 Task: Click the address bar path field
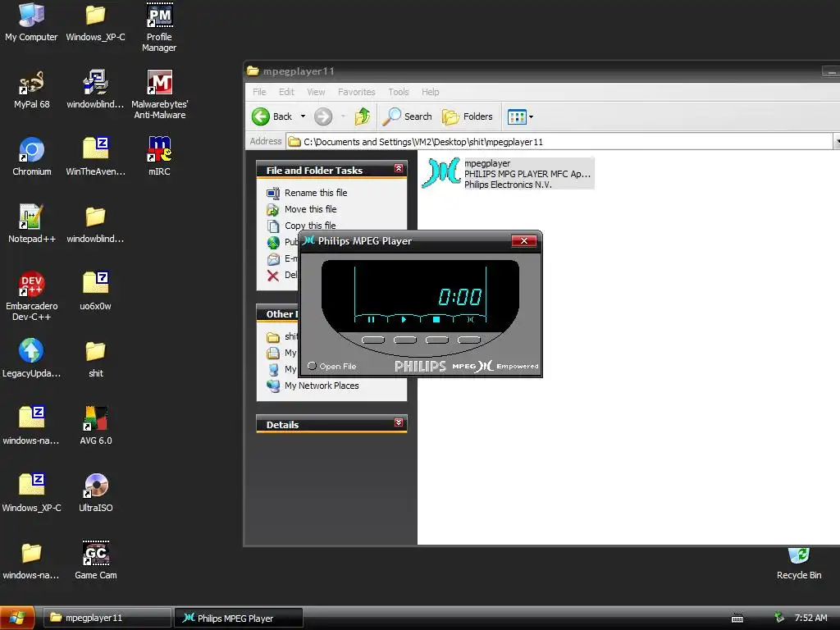(x=559, y=142)
